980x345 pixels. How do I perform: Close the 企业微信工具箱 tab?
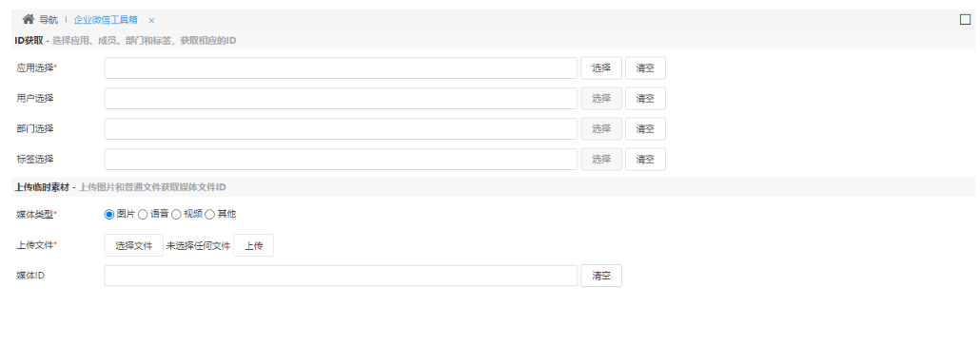[x=151, y=21]
